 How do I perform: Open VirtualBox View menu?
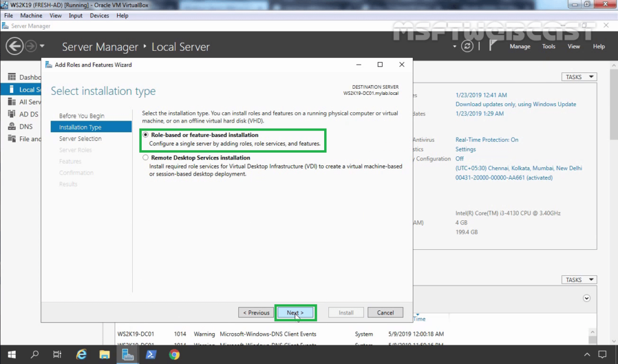point(56,15)
